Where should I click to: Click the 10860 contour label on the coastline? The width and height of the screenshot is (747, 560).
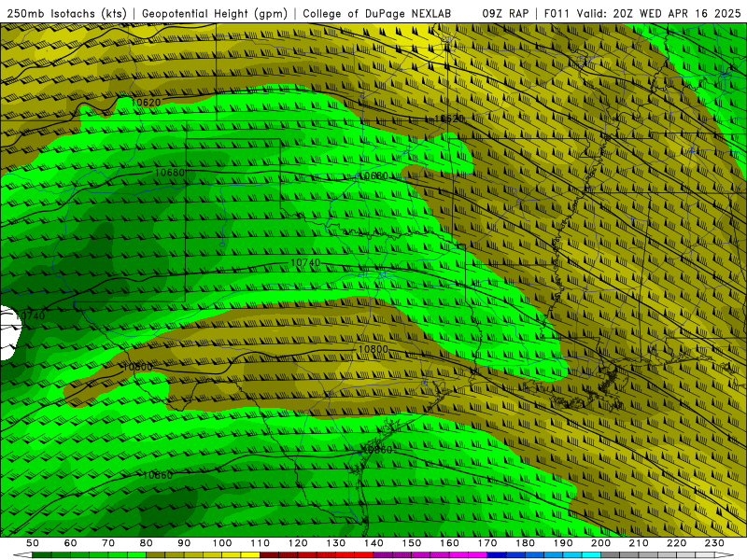click(x=377, y=450)
